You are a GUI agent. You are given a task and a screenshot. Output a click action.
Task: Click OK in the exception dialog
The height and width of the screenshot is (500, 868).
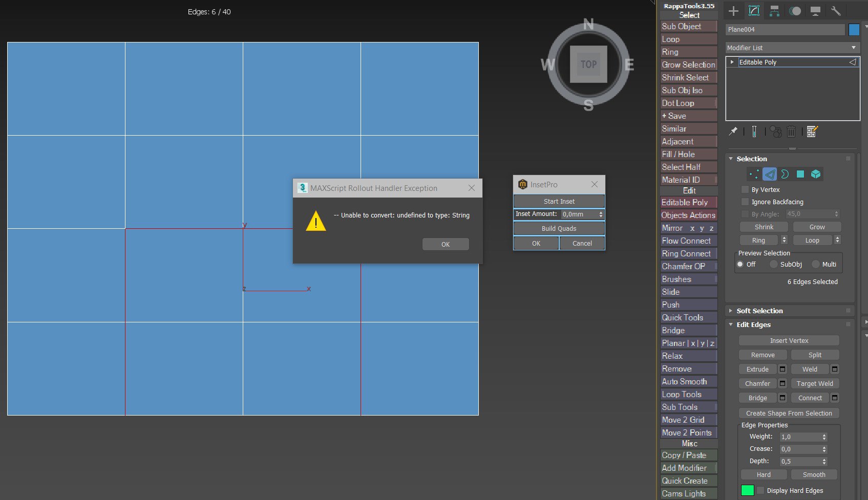[x=446, y=244]
